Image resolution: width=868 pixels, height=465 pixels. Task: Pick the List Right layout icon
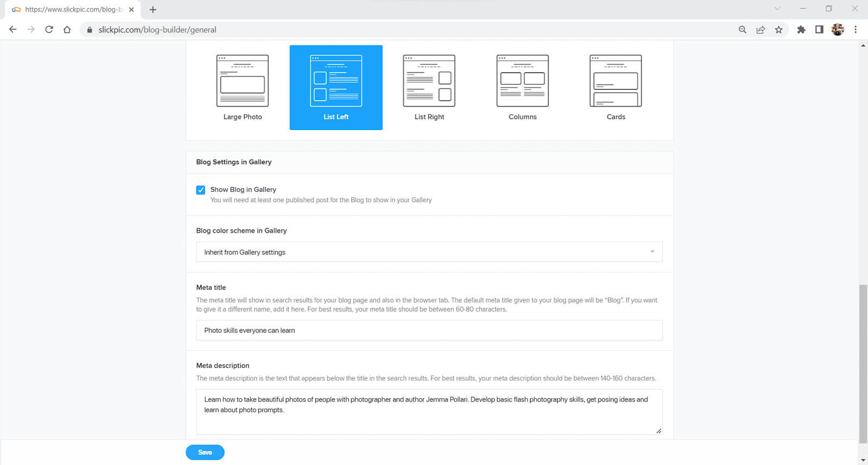tap(429, 81)
